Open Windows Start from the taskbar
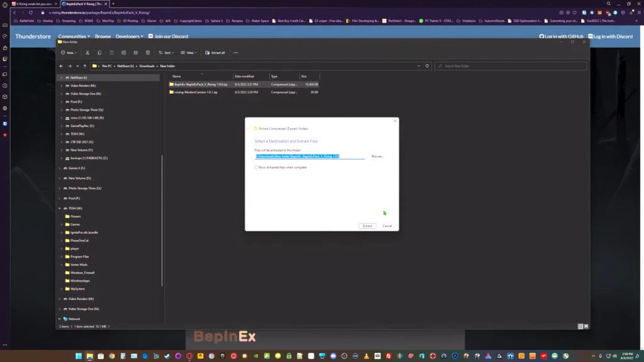The height and width of the screenshot is (362, 644). (x=79, y=356)
